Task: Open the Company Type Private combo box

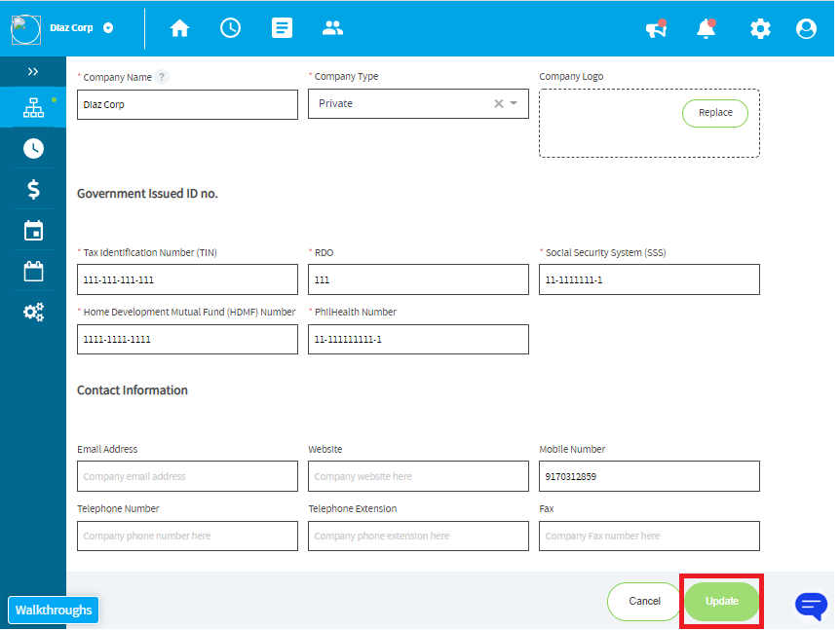Action: (418, 103)
